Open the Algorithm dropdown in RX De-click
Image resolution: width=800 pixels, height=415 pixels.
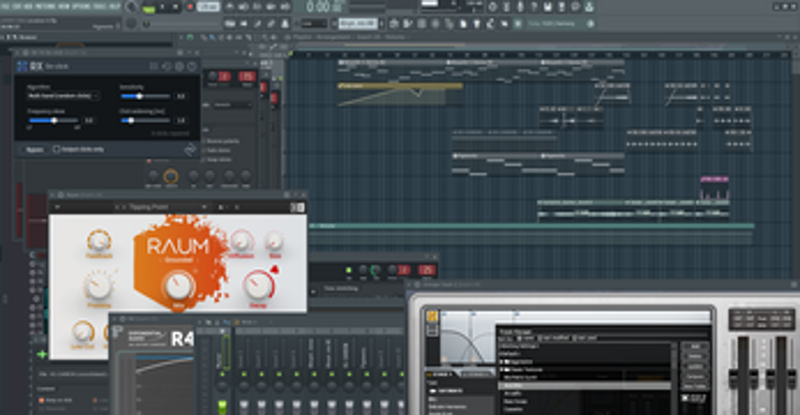click(62, 96)
